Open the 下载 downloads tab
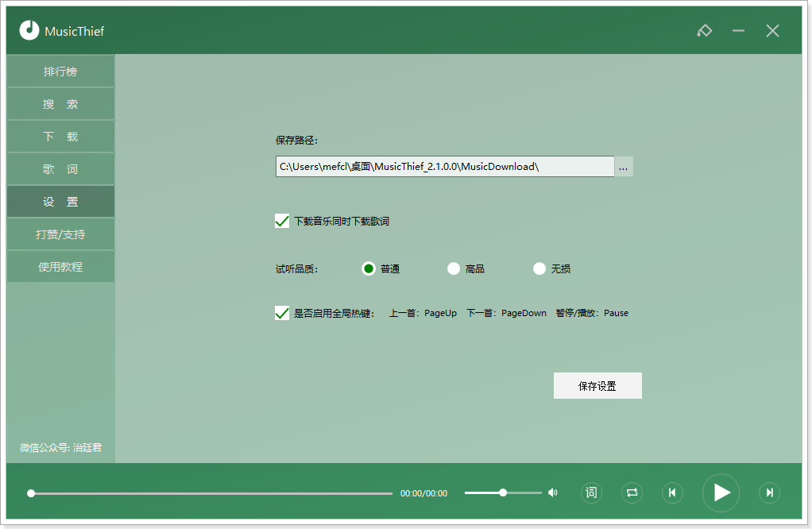Viewport: 812px width, 529px height. pos(60,137)
